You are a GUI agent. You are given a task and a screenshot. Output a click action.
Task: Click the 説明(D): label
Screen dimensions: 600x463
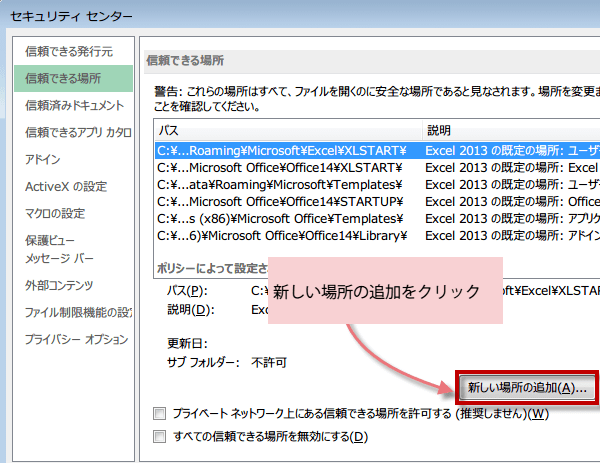pyautogui.click(x=191, y=310)
